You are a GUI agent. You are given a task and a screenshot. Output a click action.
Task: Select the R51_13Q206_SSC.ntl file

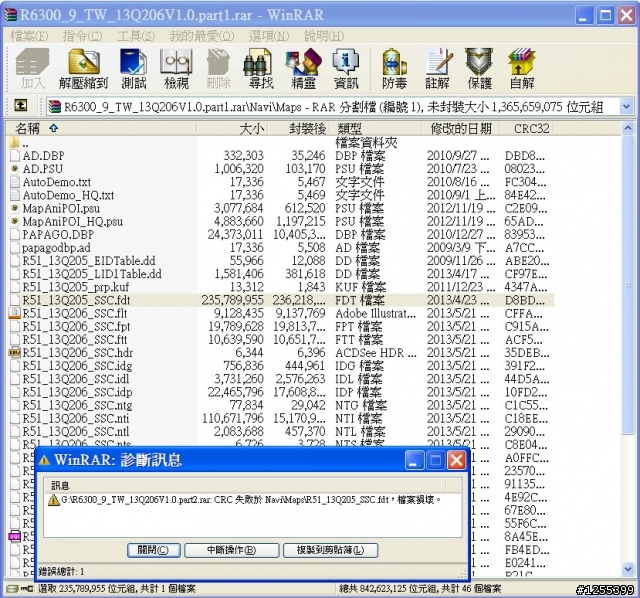(x=76, y=431)
